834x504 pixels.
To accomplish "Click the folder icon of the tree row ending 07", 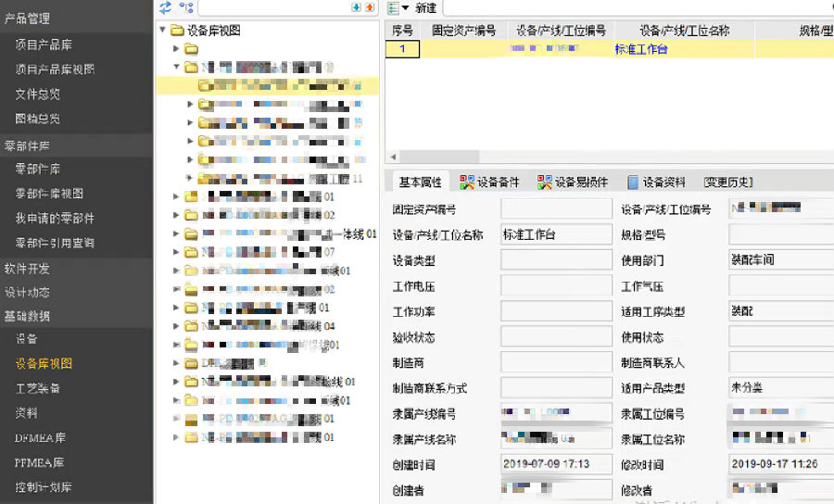I will (x=191, y=252).
